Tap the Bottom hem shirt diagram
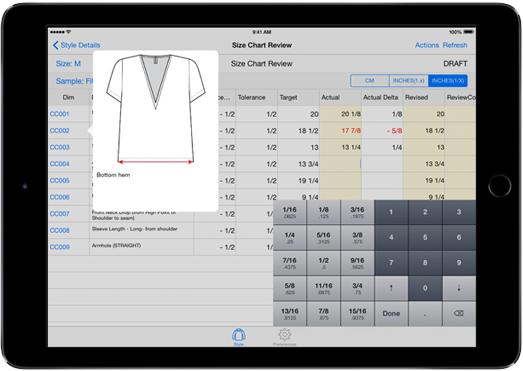The image size is (523, 371). [155, 109]
